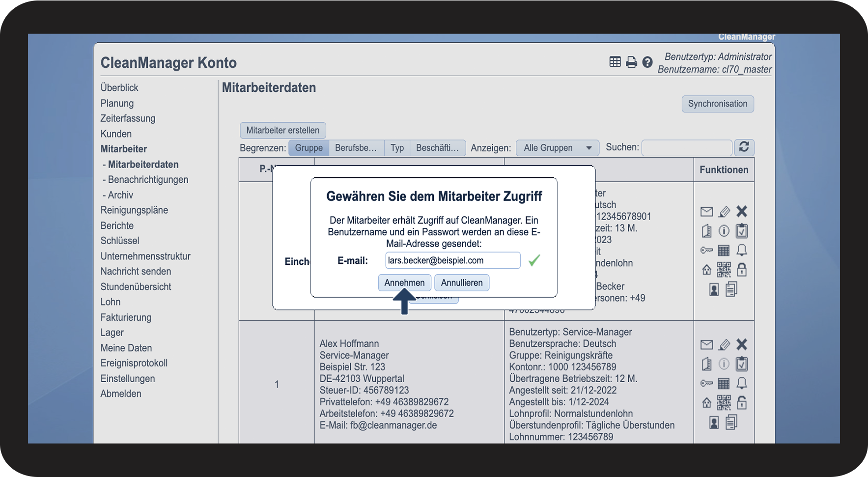868x477 pixels.
Task: Click the table view icon in header
Action: 615,62
